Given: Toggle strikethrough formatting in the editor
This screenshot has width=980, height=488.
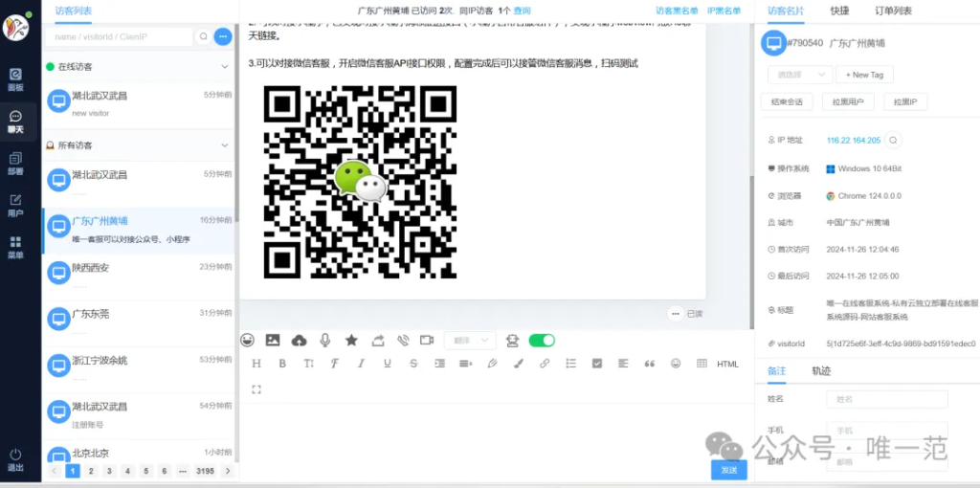Looking at the screenshot, I should tap(413, 364).
